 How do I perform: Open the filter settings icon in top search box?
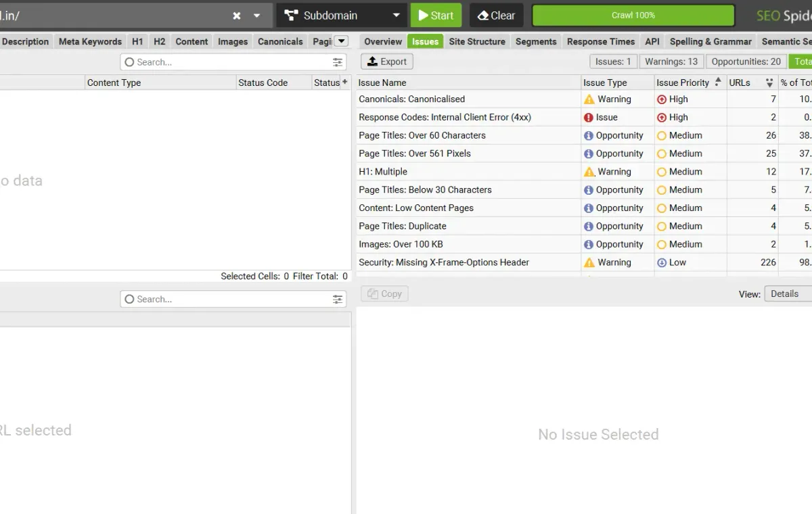pos(338,62)
